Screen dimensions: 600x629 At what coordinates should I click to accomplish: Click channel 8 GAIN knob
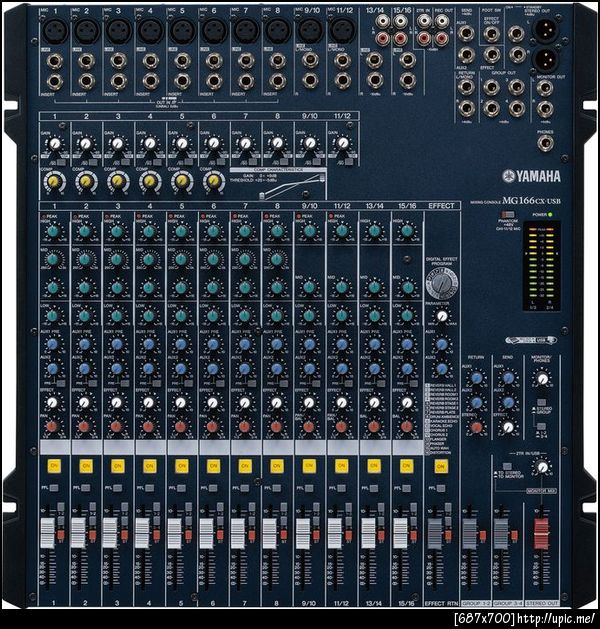(277, 143)
